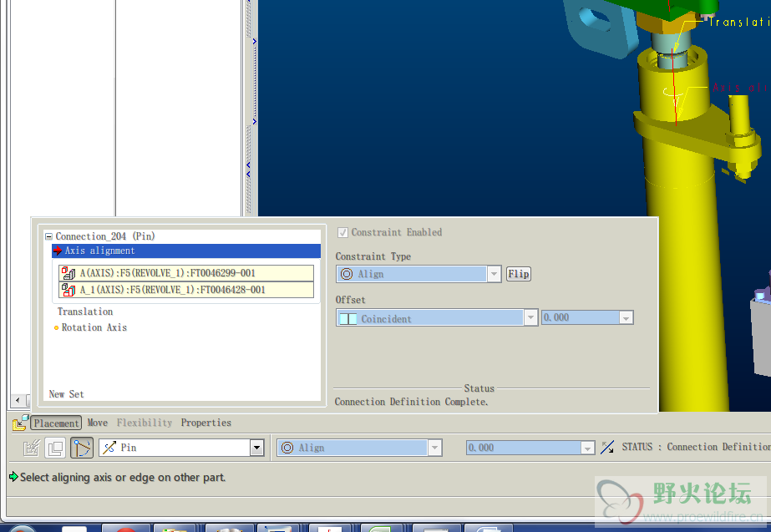This screenshot has width=771, height=532.
Task: Select the Translation constraint
Action: (x=85, y=312)
